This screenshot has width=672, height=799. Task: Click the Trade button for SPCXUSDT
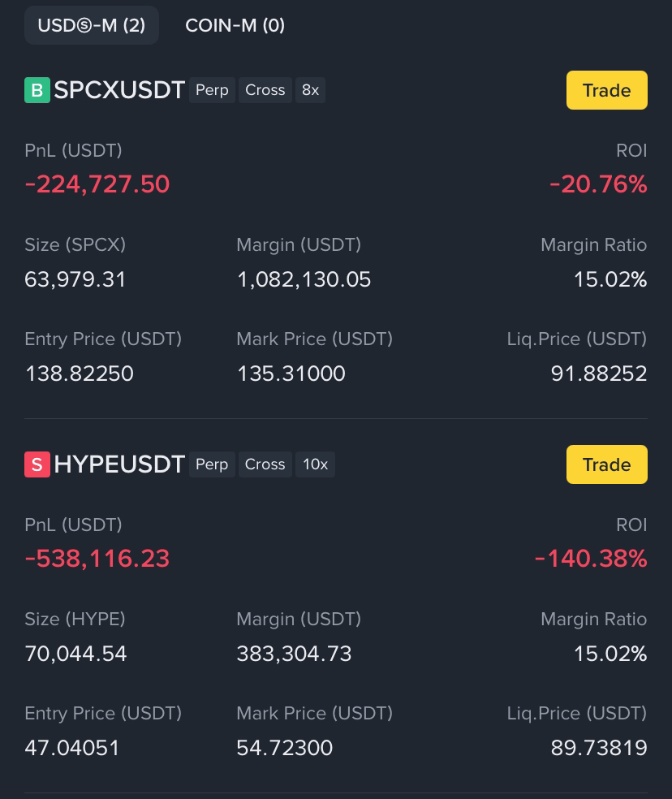pyautogui.click(x=607, y=90)
